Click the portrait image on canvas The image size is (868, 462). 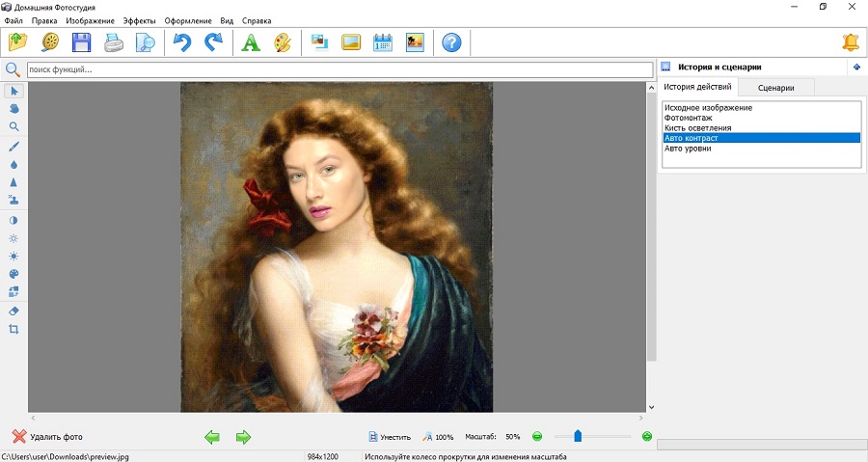(337, 247)
